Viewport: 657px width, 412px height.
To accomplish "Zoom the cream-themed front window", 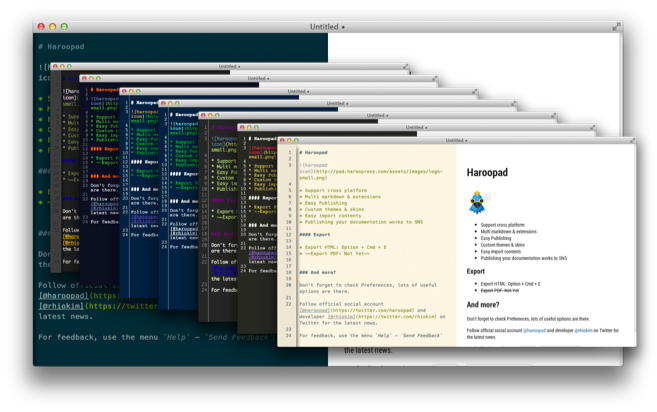I will (x=296, y=140).
